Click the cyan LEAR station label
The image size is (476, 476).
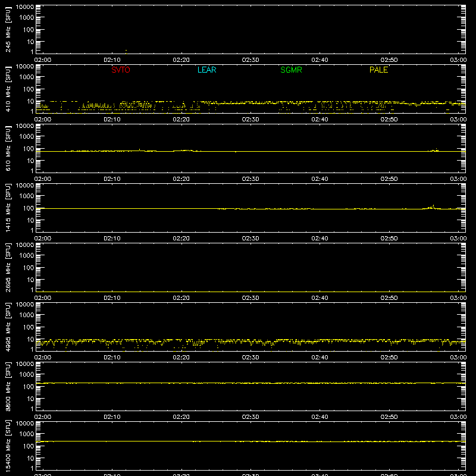[206, 70]
